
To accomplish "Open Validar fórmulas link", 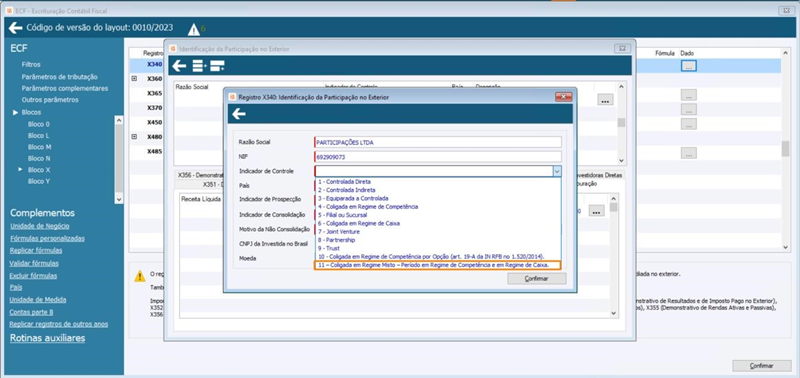I will 34,263.
